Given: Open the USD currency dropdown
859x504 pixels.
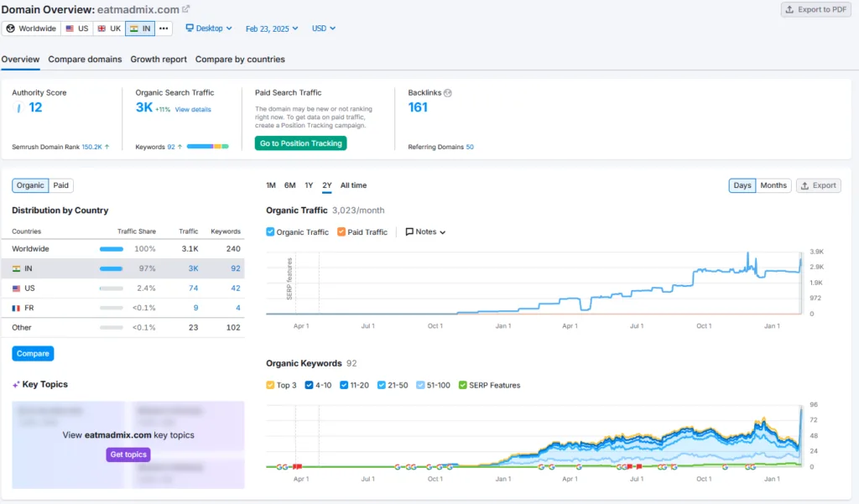Looking at the screenshot, I should 323,29.
